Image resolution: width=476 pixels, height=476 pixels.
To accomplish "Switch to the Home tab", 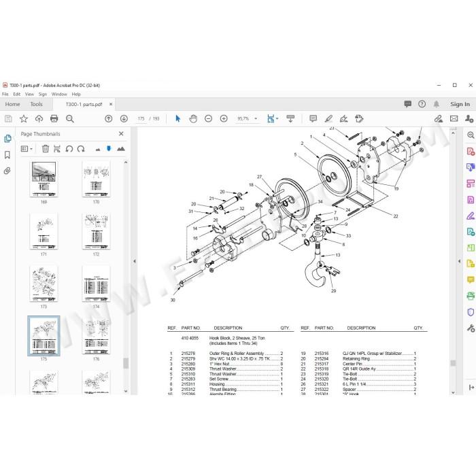I will pos(12,104).
